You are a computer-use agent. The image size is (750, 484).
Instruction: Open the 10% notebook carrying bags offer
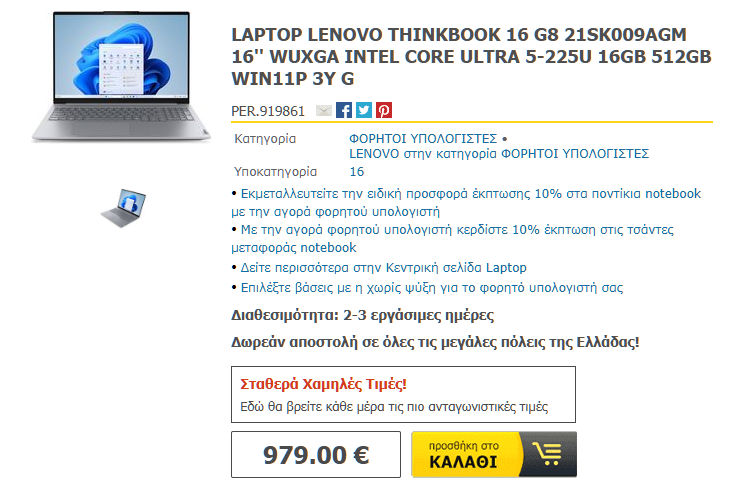(x=452, y=239)
